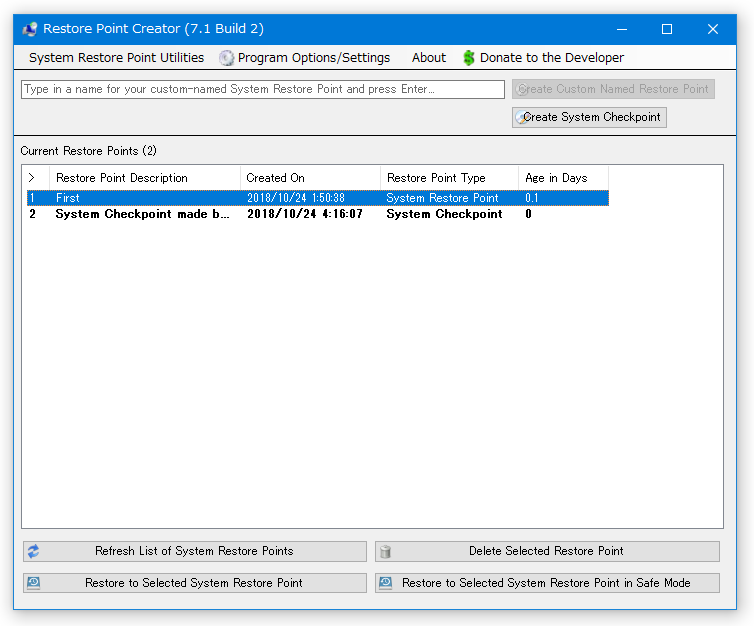The width and height of the screenshot is (754, 626).
Task: Click the green dollar donate icon
Action: tap(469, 58)
